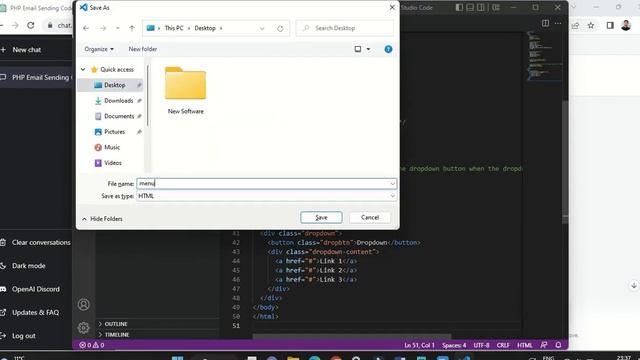Click Ln 51, Col 1 status entry

pos(419,345)
